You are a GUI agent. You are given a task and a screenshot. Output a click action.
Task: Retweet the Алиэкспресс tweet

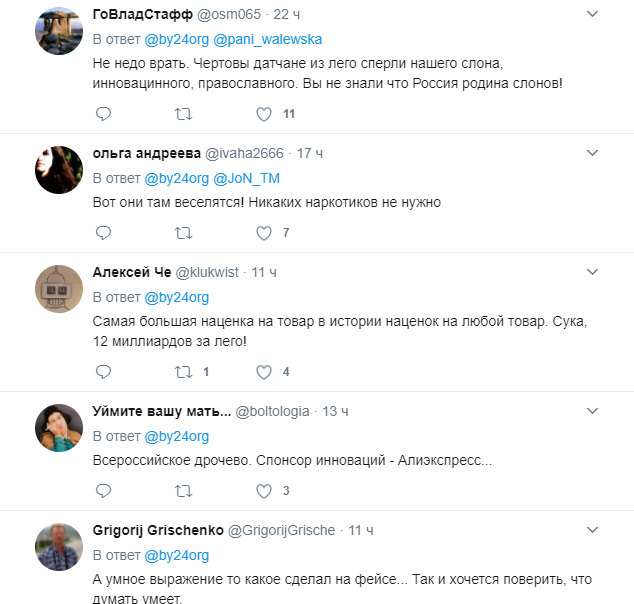[x=183, y=490]
